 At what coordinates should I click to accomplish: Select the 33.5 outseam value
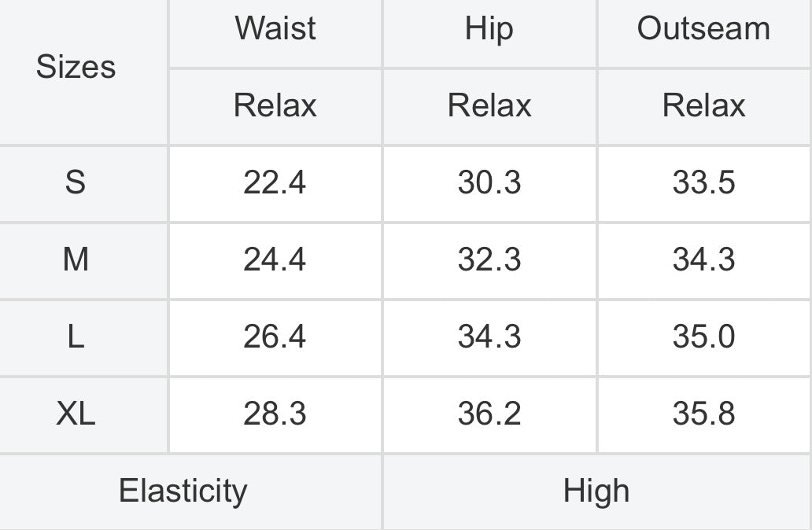[703, 182]
